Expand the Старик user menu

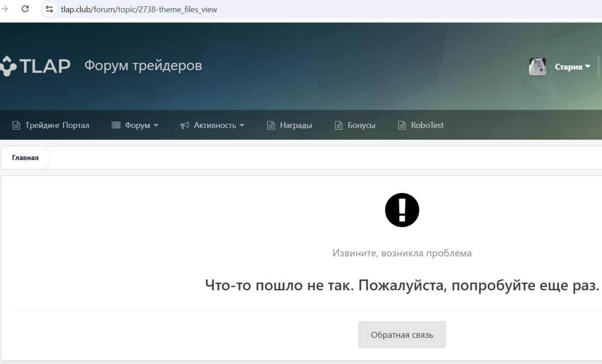pos(572,67)
